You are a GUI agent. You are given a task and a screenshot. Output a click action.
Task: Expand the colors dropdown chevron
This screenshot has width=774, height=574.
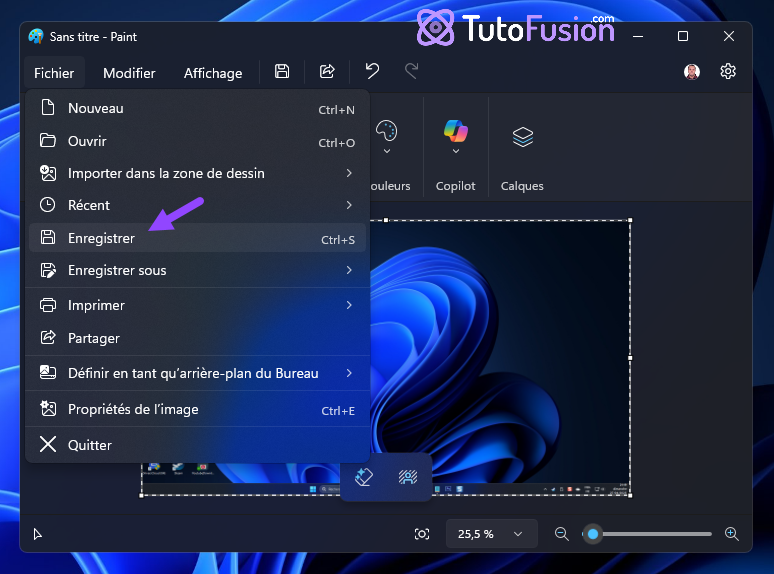(x=387, y=151)
